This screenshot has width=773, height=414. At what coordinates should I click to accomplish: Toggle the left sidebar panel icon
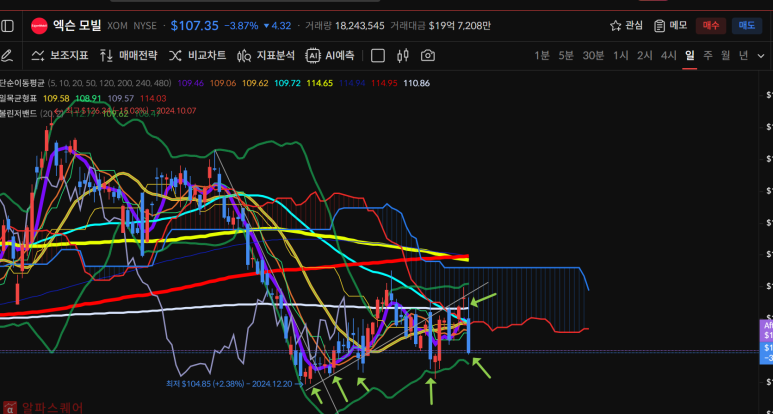tap(7, 26)
